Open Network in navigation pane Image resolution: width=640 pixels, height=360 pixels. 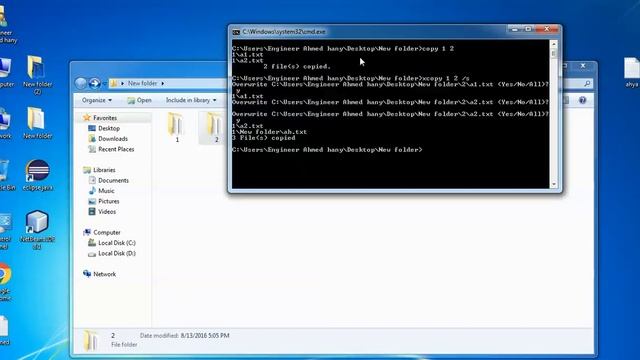[104, 274]
